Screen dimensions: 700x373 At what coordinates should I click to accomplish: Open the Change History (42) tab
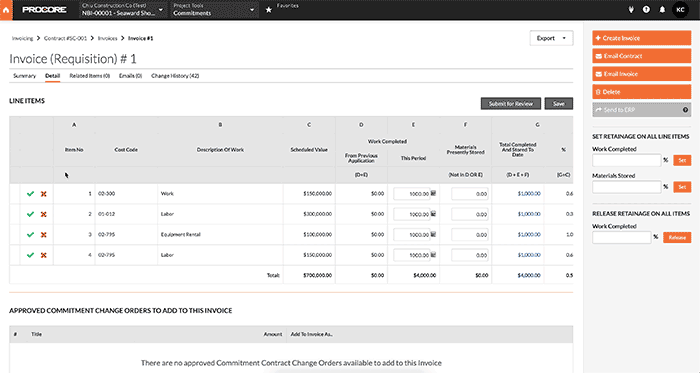pyautogui.click(x=175, y=76)
